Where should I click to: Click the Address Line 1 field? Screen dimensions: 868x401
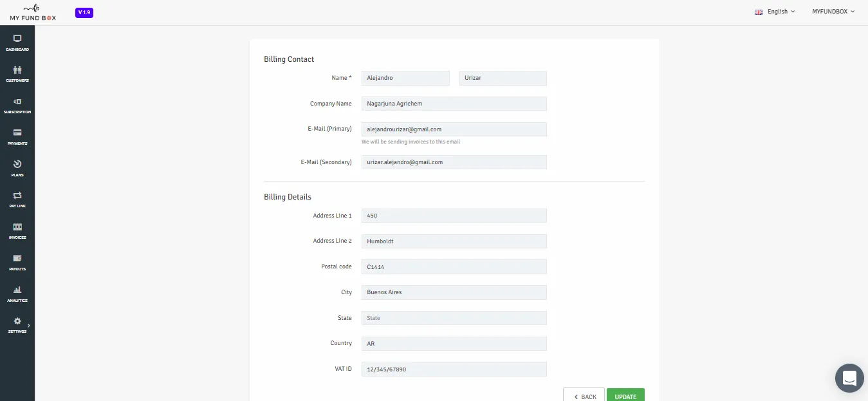454,216
